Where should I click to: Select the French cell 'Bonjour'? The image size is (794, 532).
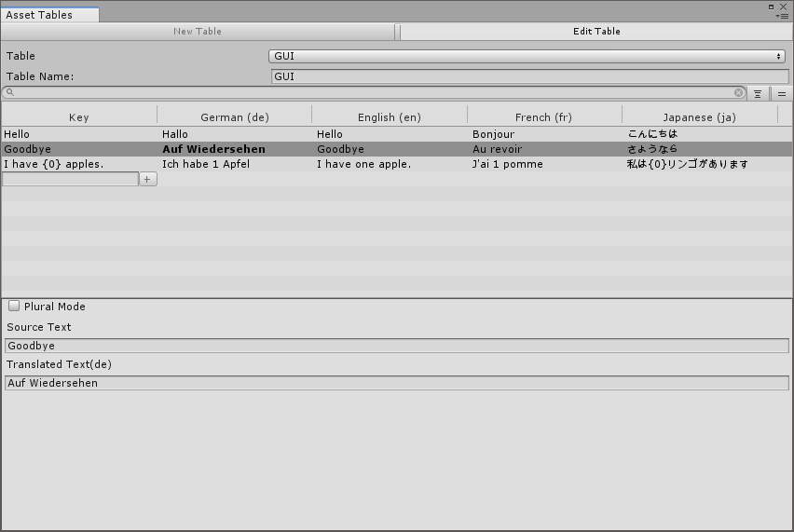pos(493,134)
